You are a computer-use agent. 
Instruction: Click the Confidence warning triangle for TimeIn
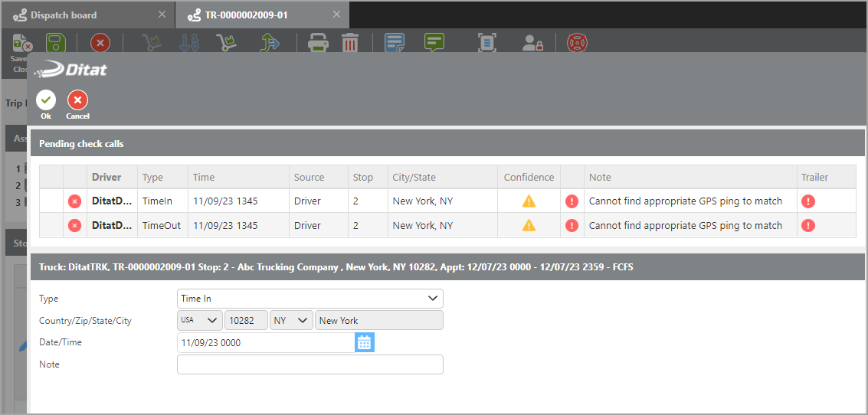(x=529, y=201)
